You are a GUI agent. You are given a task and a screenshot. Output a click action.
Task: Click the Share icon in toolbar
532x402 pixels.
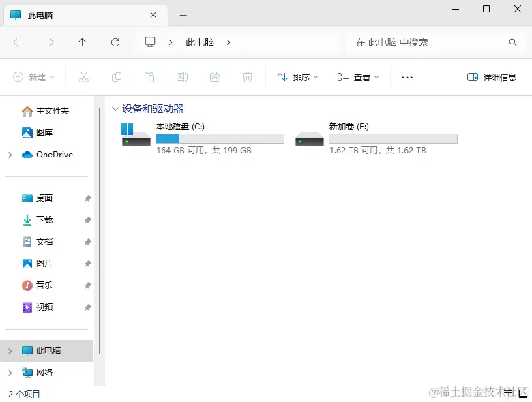tap(215, 77)
